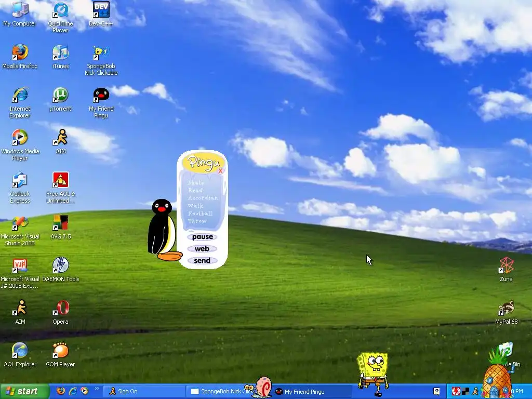The width and height of the screenshot is (532, 399).
Task: Choose Accordion in Pingu menu
Action: (203, 198)
